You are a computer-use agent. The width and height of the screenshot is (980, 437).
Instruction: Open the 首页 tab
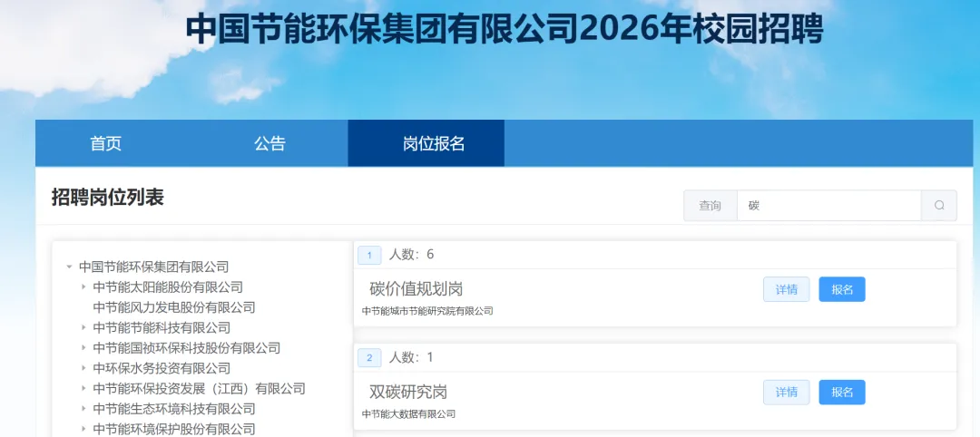click(105, 143)
